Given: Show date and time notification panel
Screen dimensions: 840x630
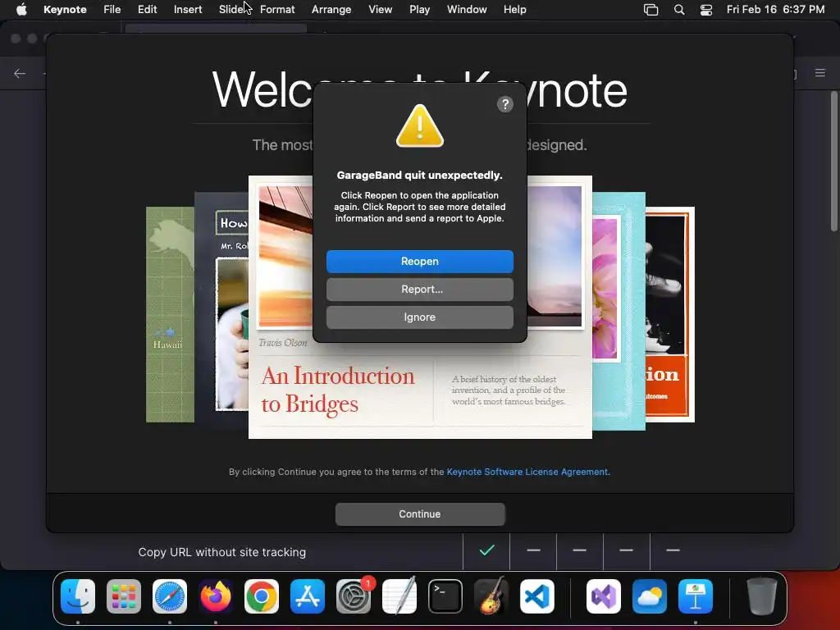Looking at the screenshot, I should click(775, 10).
